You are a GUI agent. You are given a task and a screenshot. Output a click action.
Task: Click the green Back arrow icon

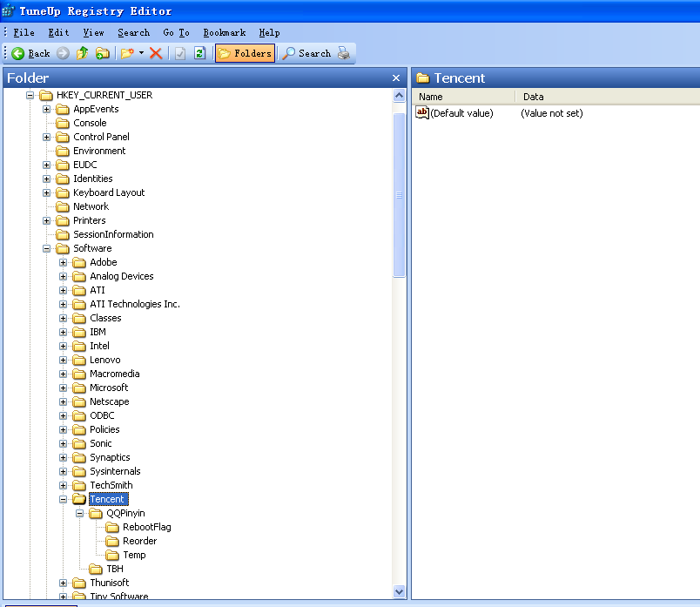[17, 53]
